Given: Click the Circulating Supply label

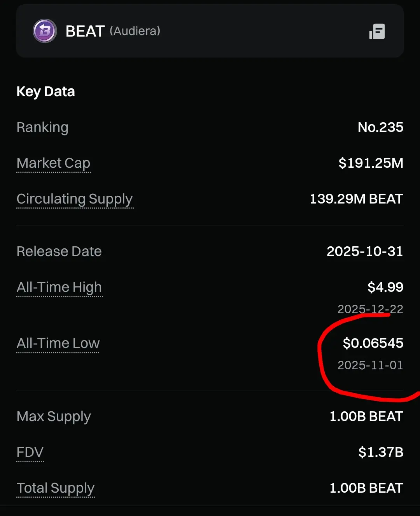Looking at the screenshot, I should tap(75, 199).
